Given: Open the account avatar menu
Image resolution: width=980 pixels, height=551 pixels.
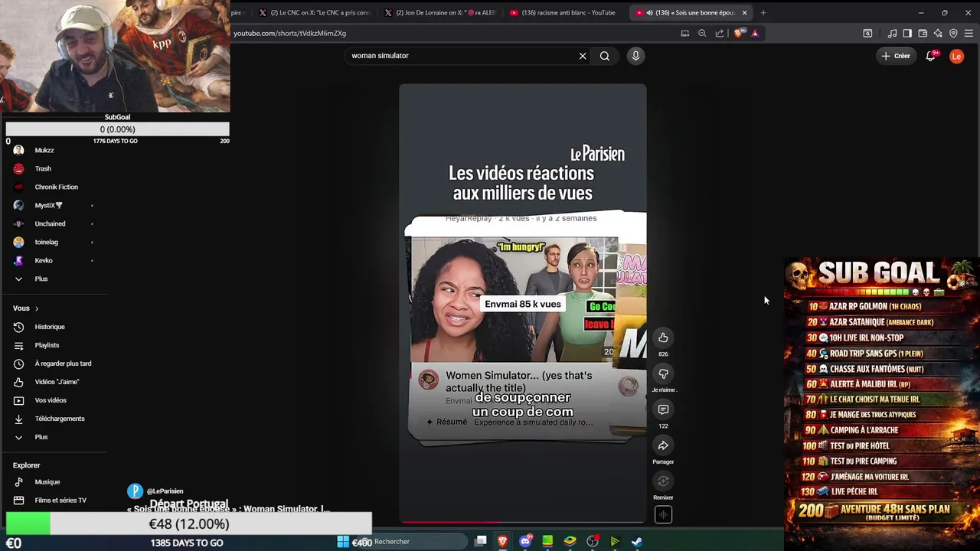Looking at the screenshot, I should click(956, 56).
